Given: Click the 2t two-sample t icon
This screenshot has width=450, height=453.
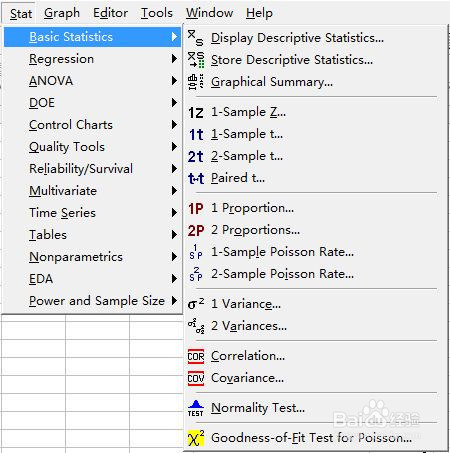Looking at the screenshot, I should point(196,157).
